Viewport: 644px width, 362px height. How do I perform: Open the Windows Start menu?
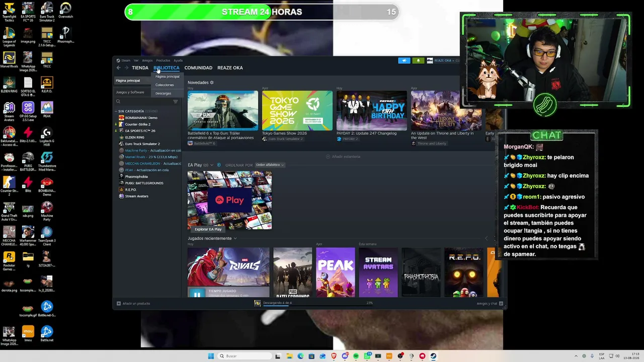point(211,356)
